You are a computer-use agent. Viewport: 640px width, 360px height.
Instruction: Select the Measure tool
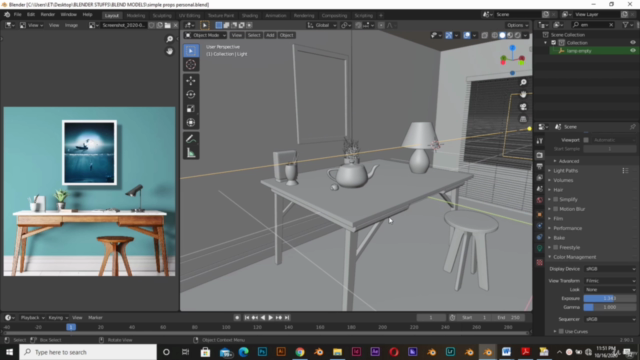click(x=191, y=153)
